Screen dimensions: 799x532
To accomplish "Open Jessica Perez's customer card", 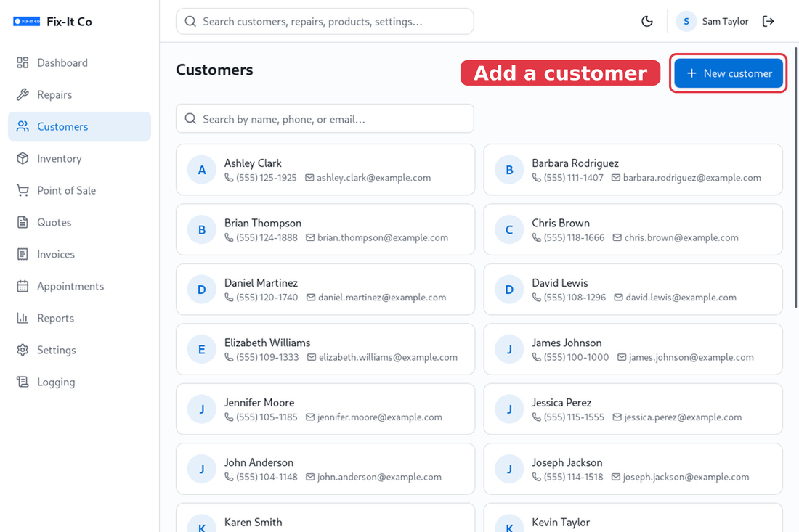I will point(633,409).
